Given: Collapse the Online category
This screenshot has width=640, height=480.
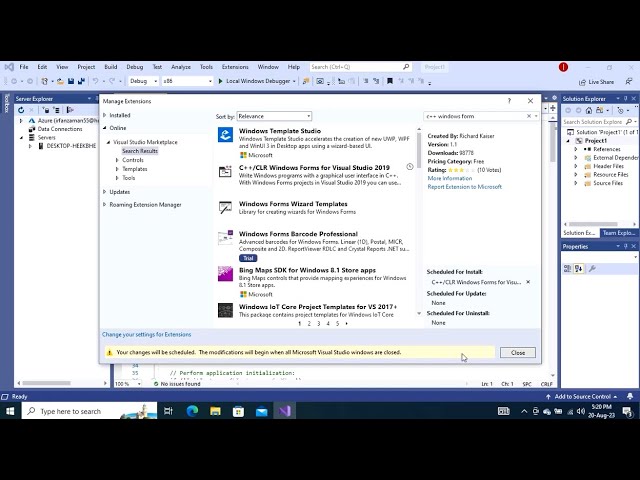Looking at the screenshot, I should click(105, 128).
